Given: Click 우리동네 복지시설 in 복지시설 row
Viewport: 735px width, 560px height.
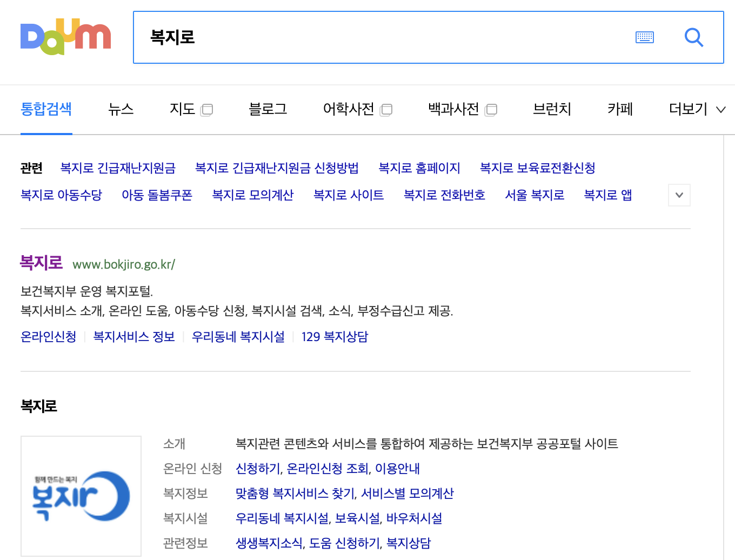Looking at the screenshot, I should [x=282, y=518].
